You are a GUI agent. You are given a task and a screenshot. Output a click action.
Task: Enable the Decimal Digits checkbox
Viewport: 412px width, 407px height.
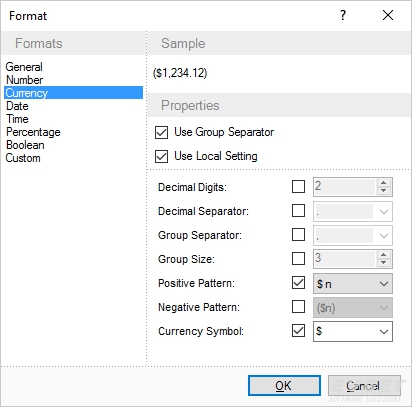tap(298, 187)
